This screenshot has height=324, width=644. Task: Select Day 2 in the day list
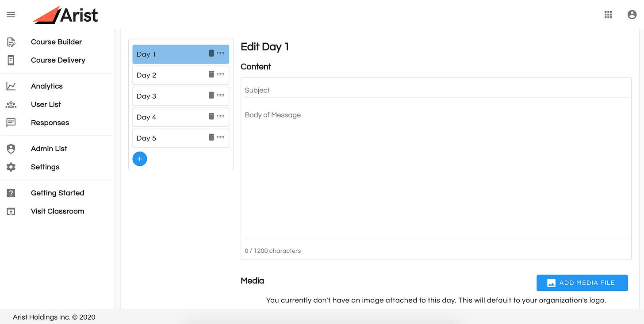tap(181, 75)
